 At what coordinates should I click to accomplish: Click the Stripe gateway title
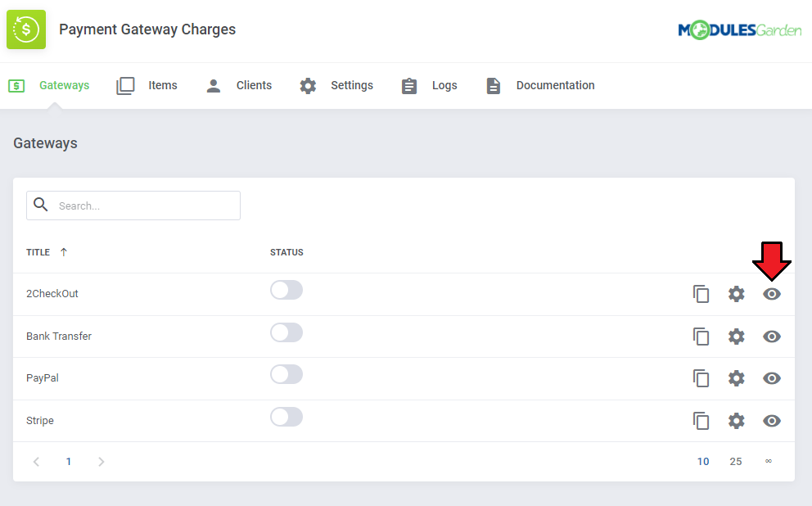40,421
